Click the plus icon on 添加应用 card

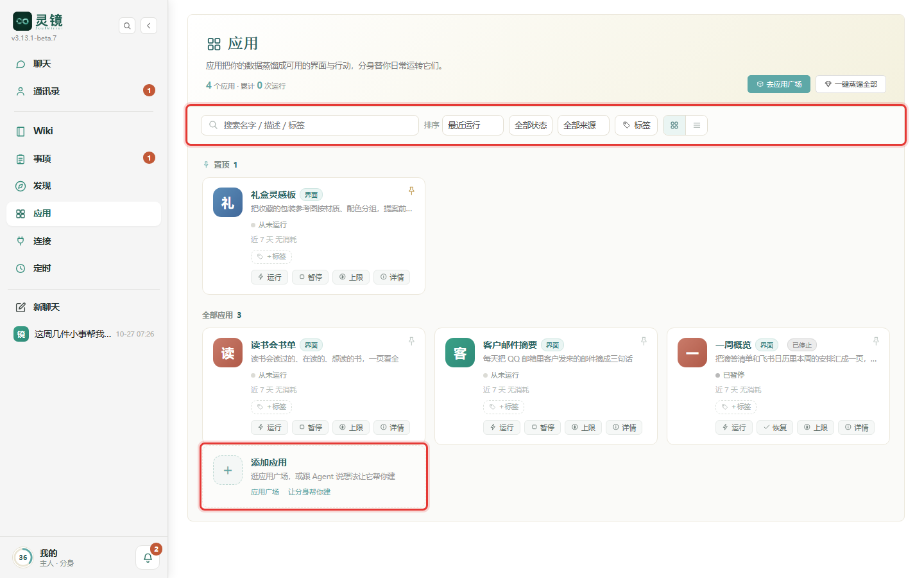(x=228, y=470)
